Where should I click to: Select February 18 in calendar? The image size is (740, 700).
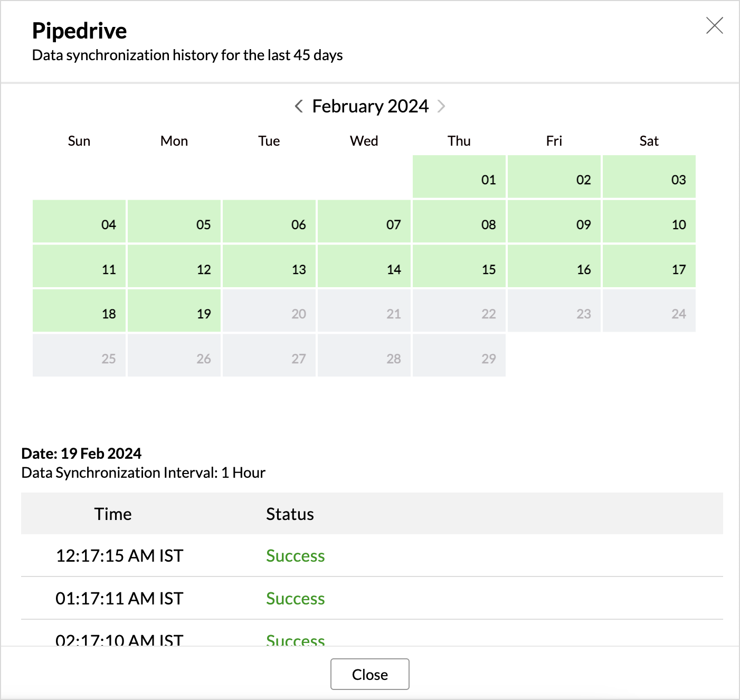click(x=79, y=310)
